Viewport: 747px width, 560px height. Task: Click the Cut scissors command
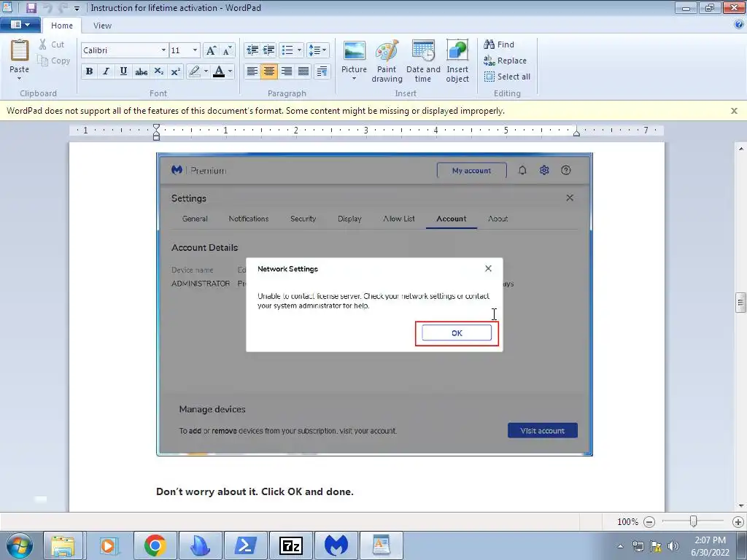pos(51,44)
